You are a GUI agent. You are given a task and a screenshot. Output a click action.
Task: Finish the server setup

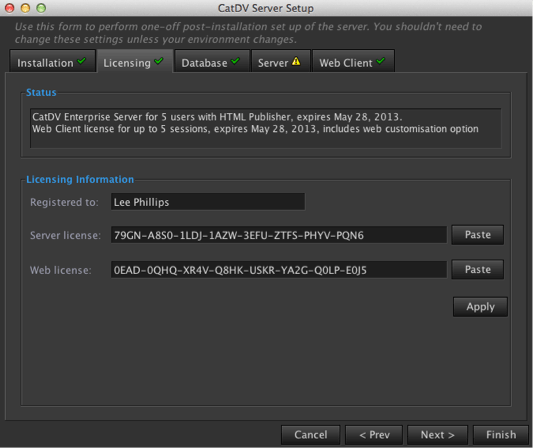[x=501, y=435]
